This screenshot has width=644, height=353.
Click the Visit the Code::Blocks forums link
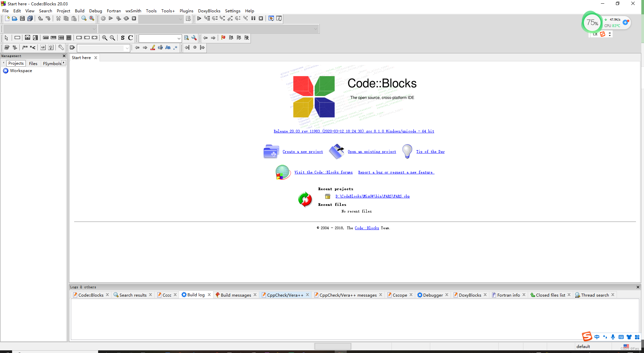(x=323, y=172)
